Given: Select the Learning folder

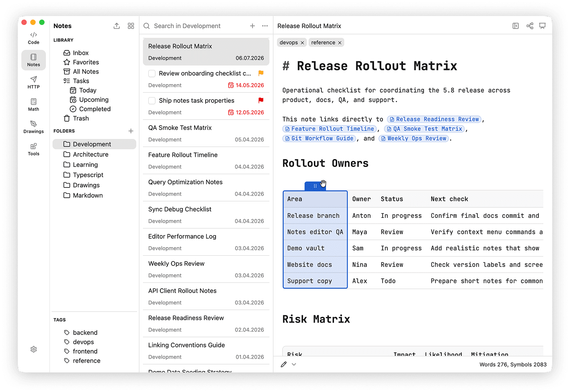Looking at the screenshot, I should [x=94, y=164].
